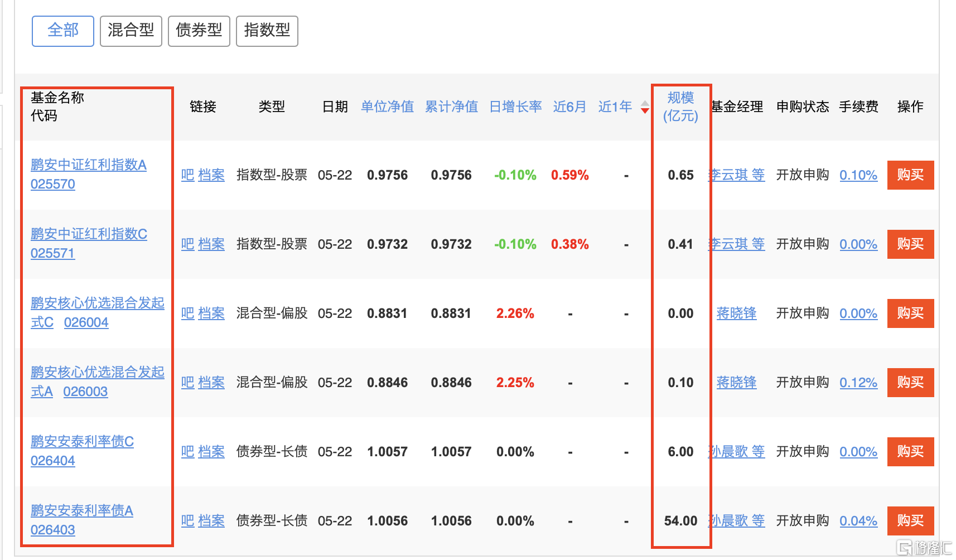Screen dimensions: 956x560
Task: Sort by 日增长率 column header
Action: coord(516,107)
